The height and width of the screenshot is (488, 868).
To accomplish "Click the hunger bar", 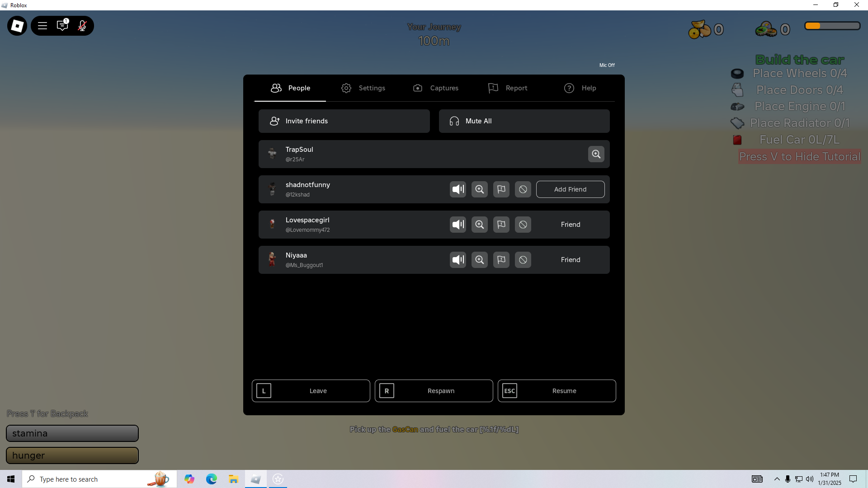I will pyautogui.click(x=72, y=455).
